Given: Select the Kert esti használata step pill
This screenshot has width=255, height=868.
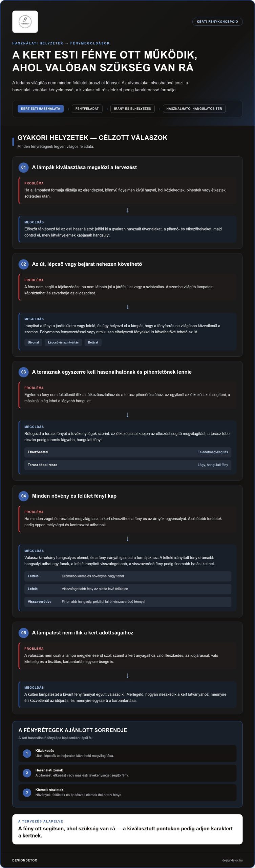Looking at the screenshot, I should [41, 109].
